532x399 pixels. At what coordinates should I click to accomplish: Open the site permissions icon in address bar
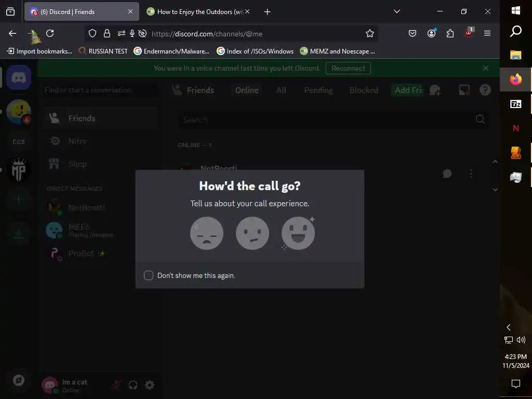(x=121, y=33)
